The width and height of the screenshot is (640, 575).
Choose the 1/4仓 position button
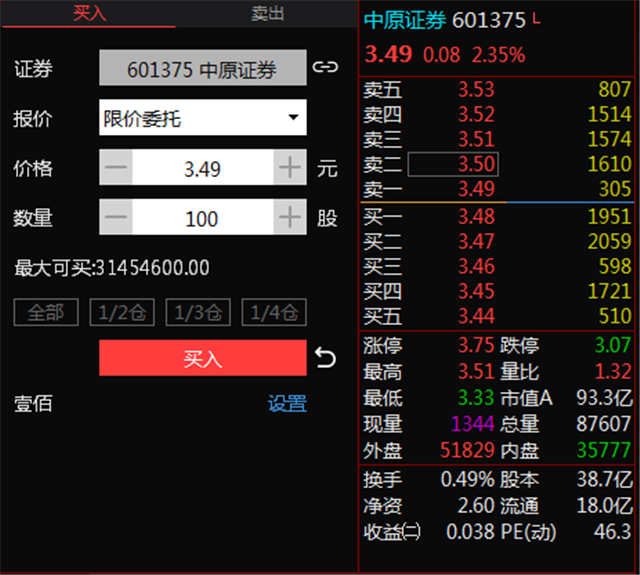tap(274, 313)
